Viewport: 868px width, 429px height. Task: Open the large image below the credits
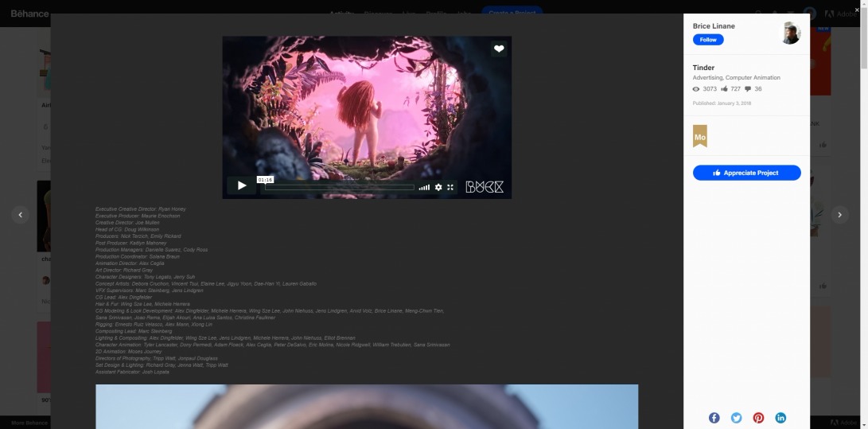[x=367, y=406]
